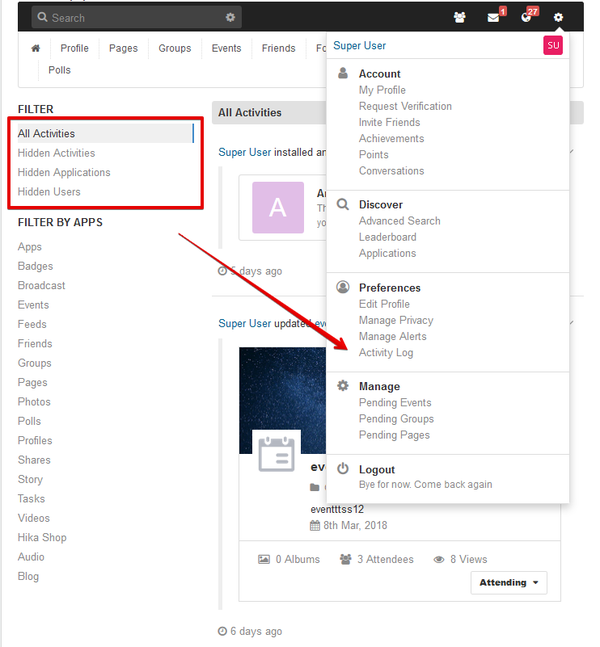Open search settings gear icon
This screenshot has height=647, width=600.
point(230,17)
